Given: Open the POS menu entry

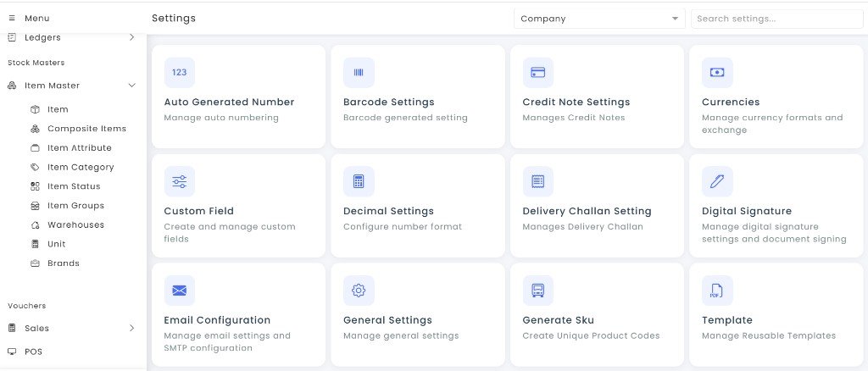Looking at the screenshot, I should (x=33, y=352).
